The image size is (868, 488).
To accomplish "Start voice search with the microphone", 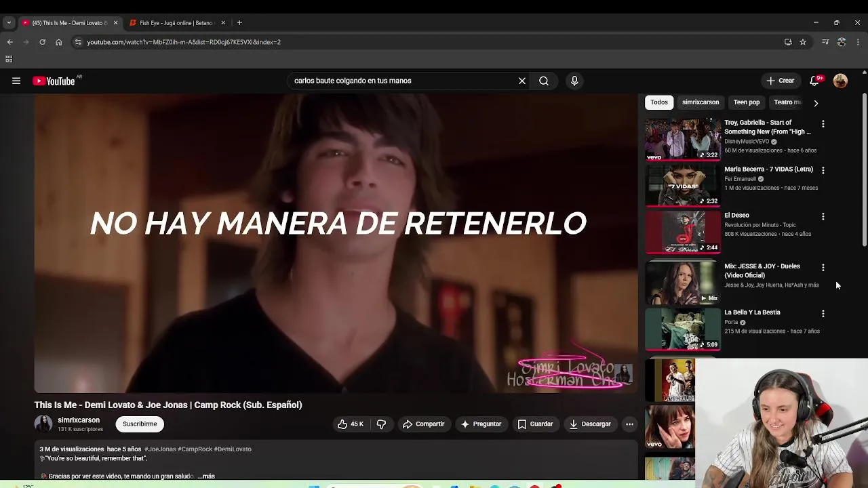I will pyautogui.click(x=574, y=81).
